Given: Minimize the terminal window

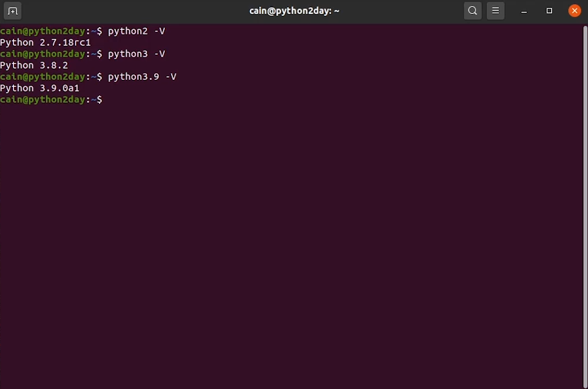Looking at the screenshot, I should (x=524, y=11).
